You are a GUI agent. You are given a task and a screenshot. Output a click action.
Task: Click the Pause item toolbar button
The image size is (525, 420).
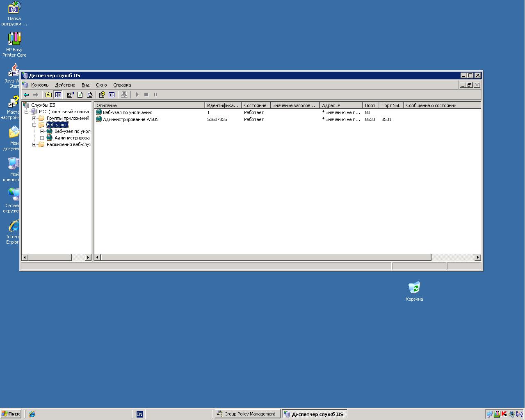point(155,95)
